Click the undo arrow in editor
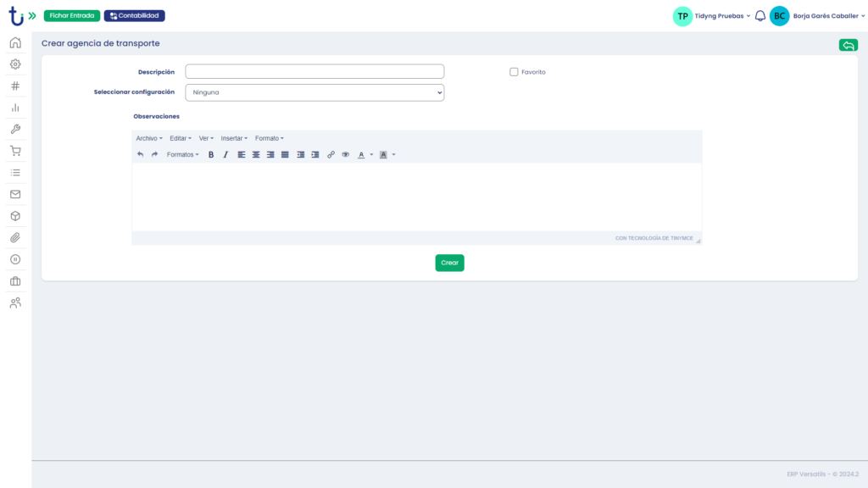The width and height of the screenshot is (868, 488). [141, 154]
